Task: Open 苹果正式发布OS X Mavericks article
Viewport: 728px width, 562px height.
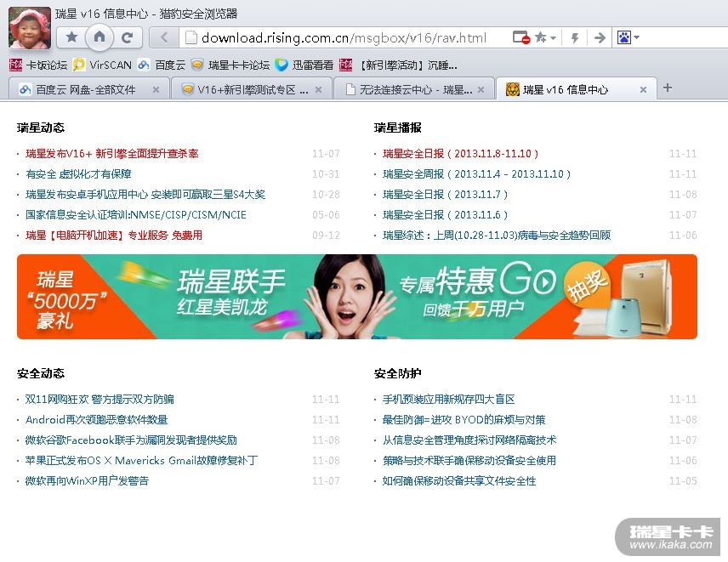Action: point(142,460)
